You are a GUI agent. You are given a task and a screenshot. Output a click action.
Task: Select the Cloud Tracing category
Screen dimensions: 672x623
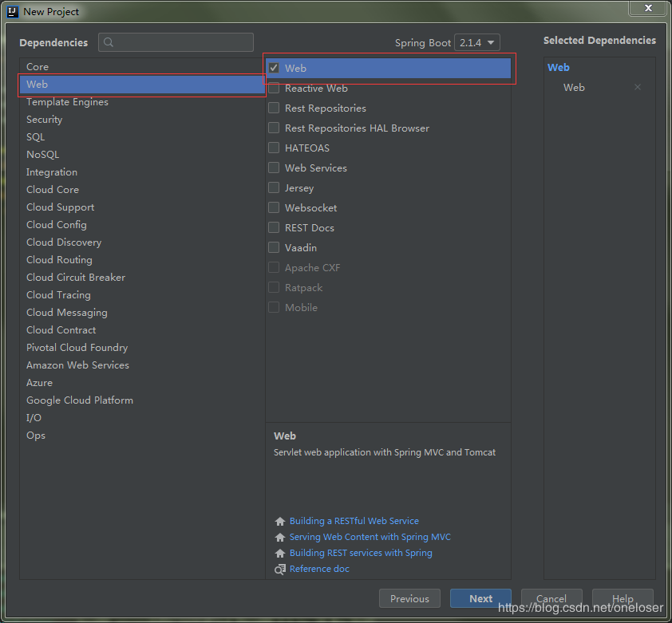coord(142,295)
